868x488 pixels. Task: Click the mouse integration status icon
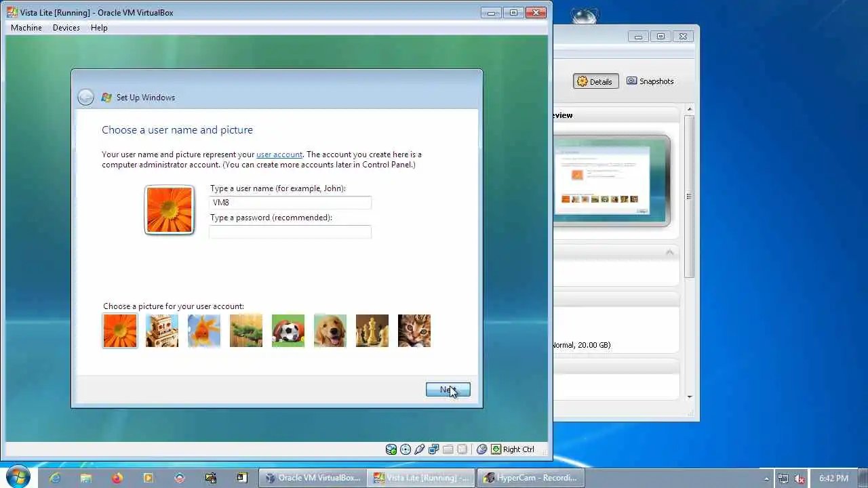pos(482,449)
